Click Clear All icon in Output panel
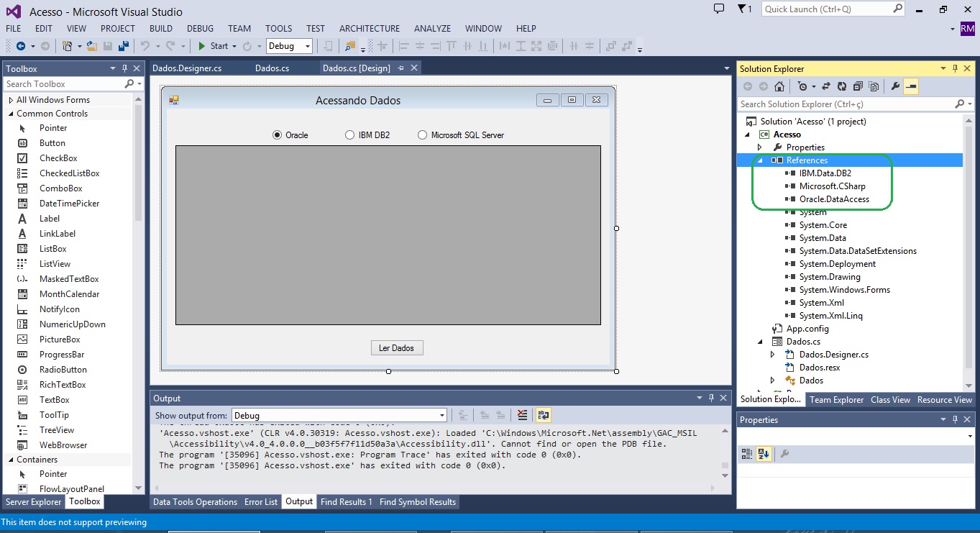 523,415
